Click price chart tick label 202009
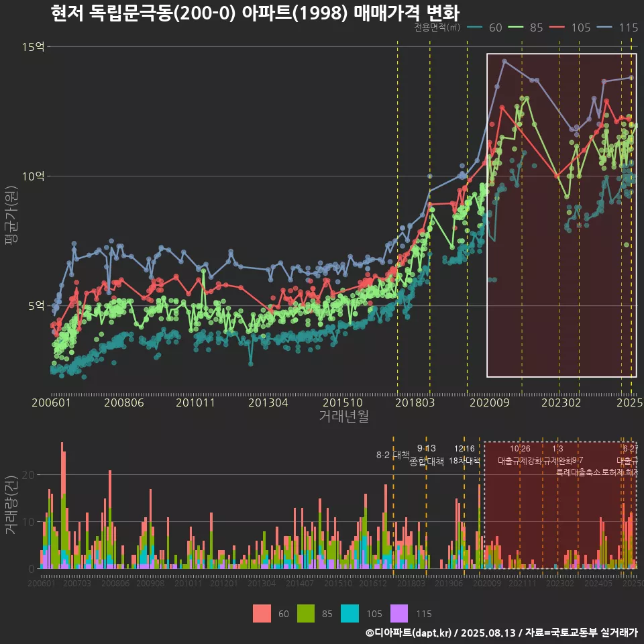The height and width of the screenshot is (644, 644). [490, 402]
